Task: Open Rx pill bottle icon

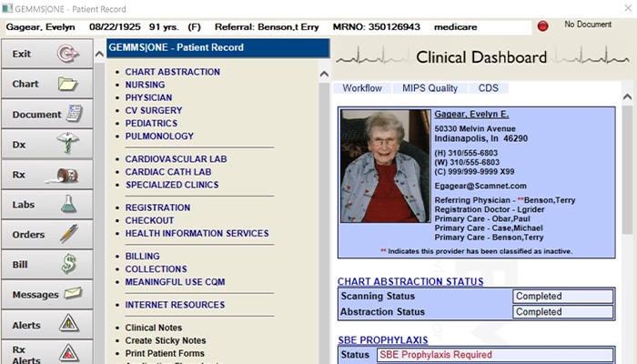Action: tap(64, 176)
